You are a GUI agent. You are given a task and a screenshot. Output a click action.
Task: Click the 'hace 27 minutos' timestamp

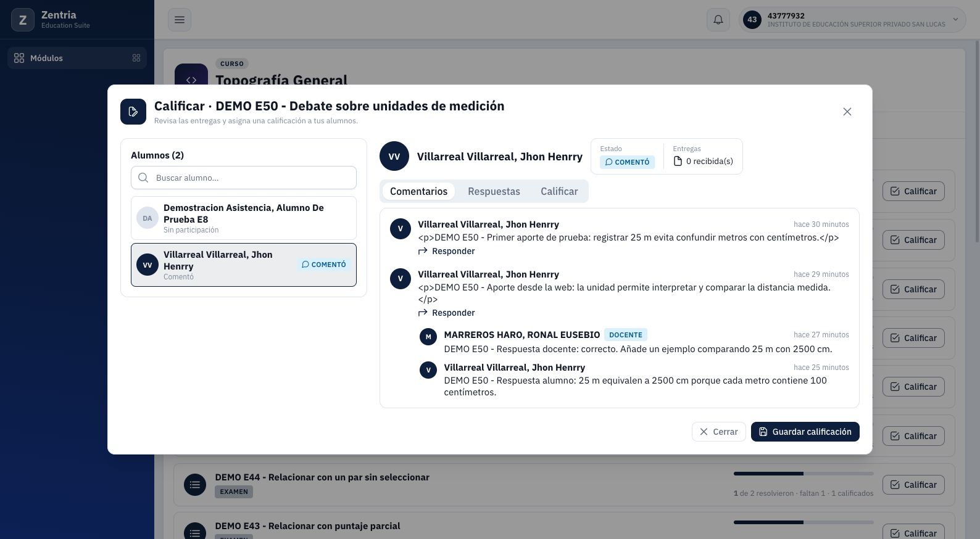click(821, 335)
